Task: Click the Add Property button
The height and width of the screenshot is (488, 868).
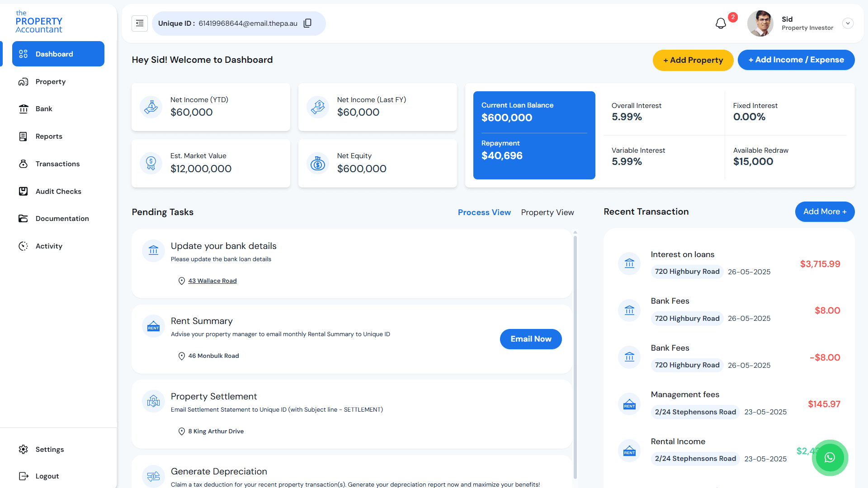Action: click(693, 60)
